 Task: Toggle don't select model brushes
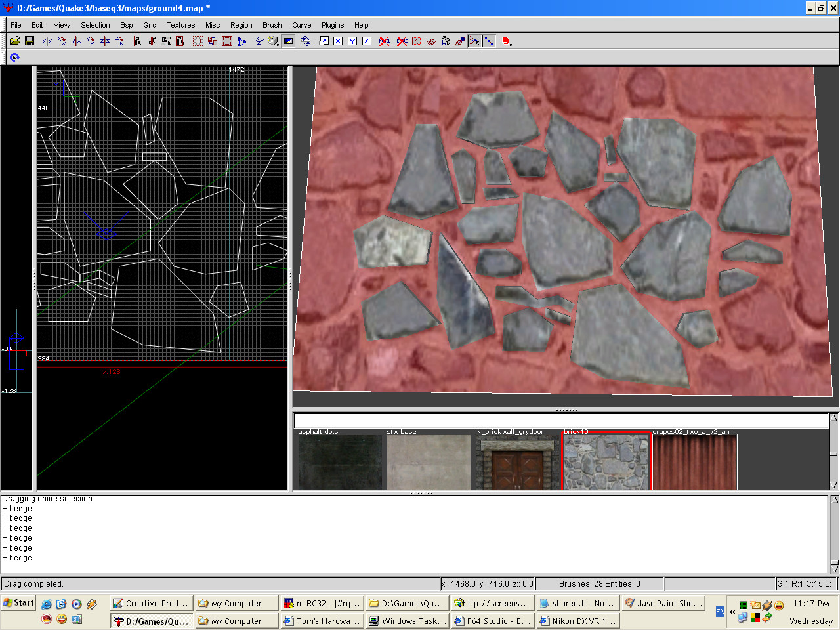point(385,41)
